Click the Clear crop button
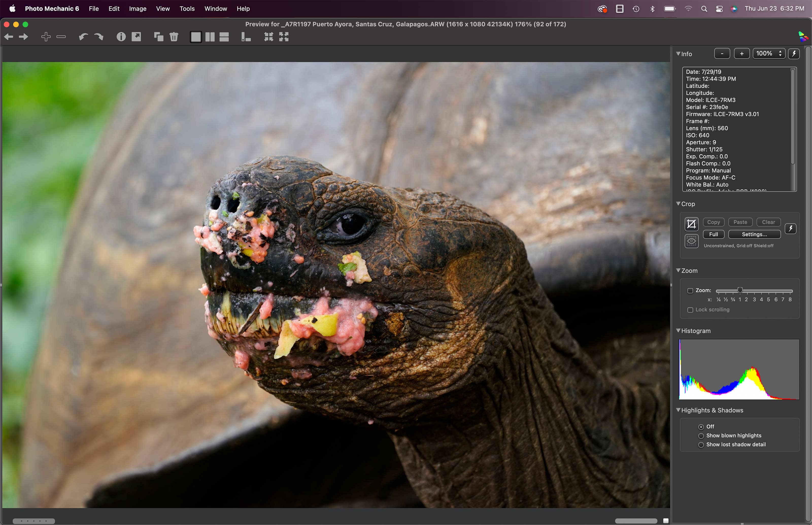 click(x=769, y=222)
